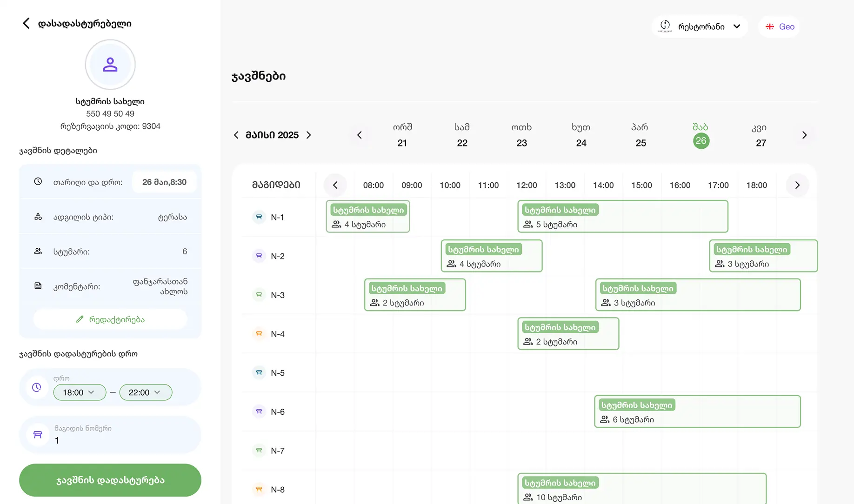854x504 pixels.
Task: Open the 18:00 start time dropdown
Action: 80,392
